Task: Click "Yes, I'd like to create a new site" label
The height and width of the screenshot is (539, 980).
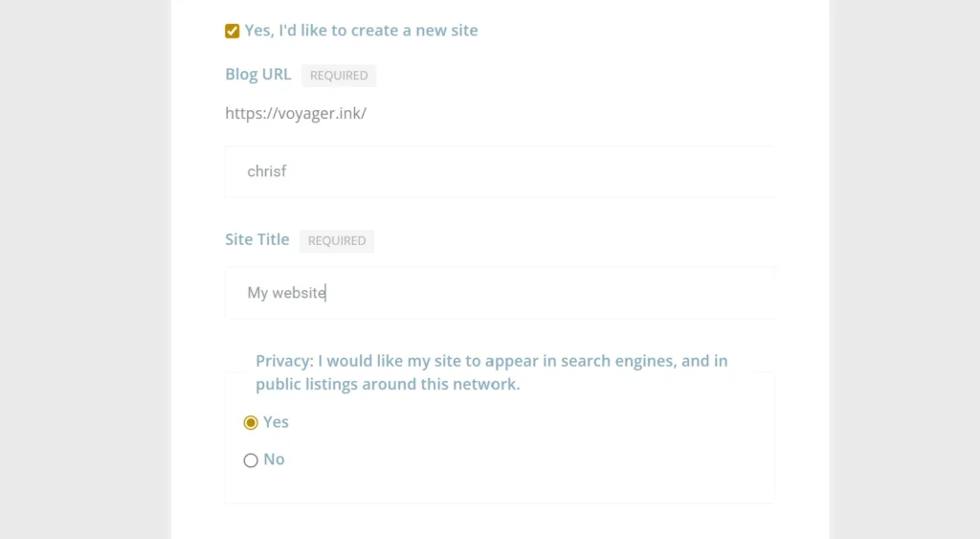Action: click(361, 31)
